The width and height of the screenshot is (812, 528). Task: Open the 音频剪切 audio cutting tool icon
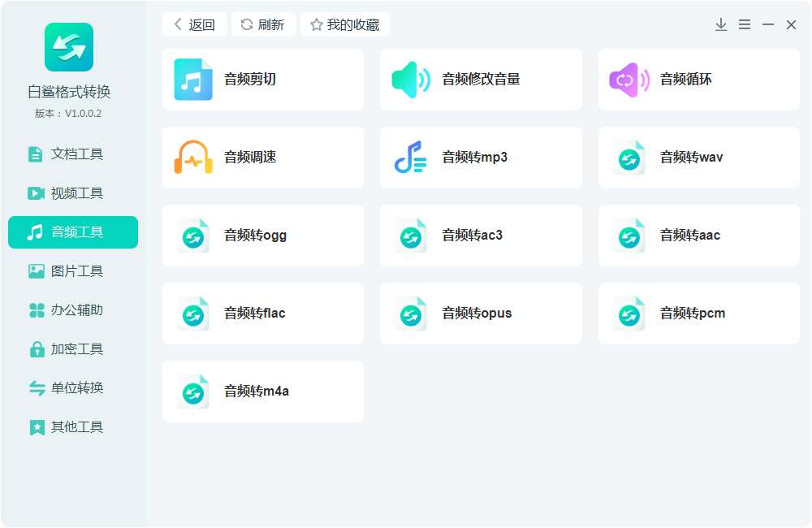193,80
